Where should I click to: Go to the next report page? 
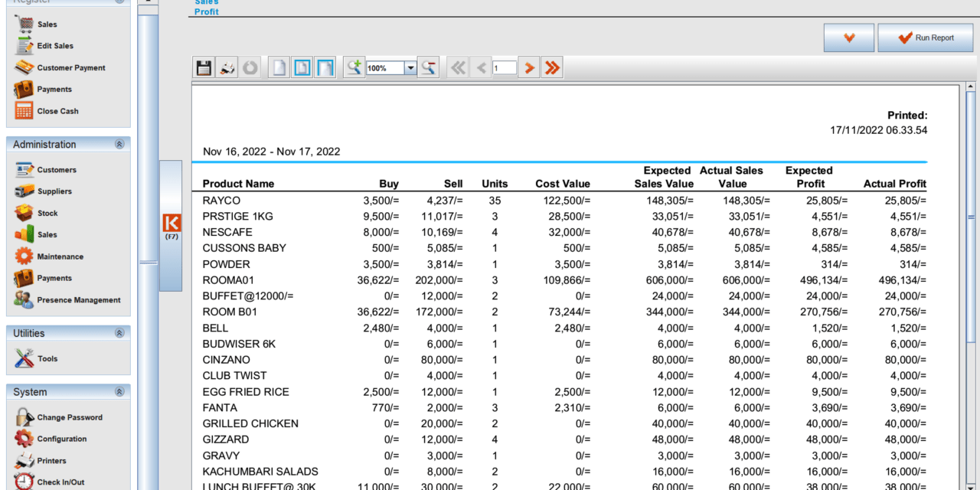tap(528, 68)
